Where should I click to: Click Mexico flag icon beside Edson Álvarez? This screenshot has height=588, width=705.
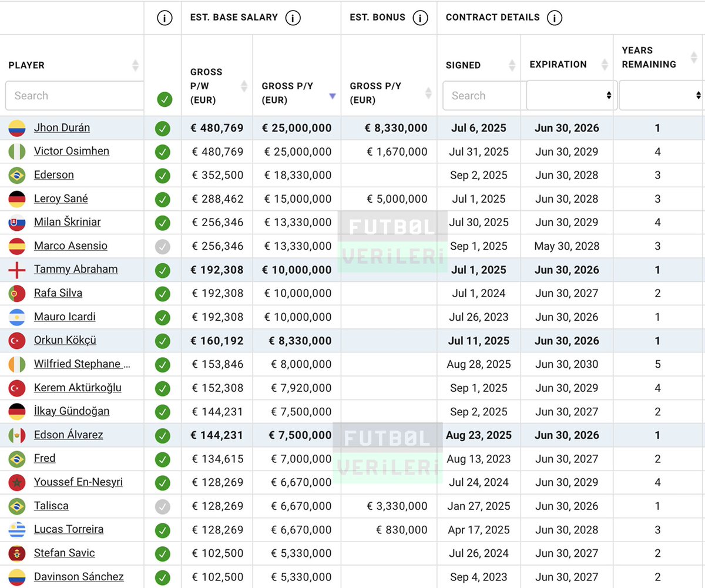pyautogui.click(x=17, y=435)
